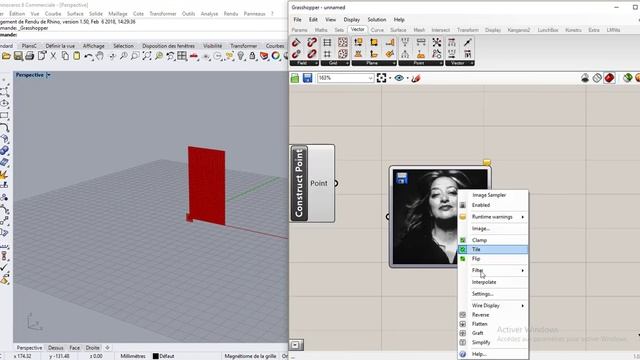This screenshot has height=360, width=640.
Task: Click the black Défaut layer color swatch
Action: click(x=156, y=356)
